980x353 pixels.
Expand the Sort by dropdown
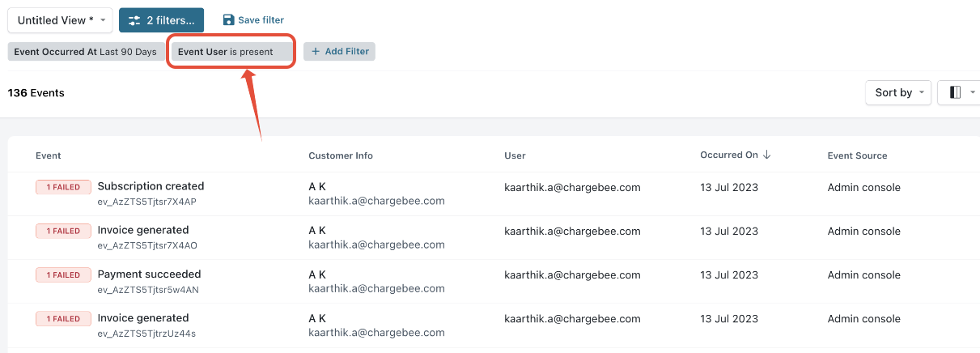(x=897, y=93)
